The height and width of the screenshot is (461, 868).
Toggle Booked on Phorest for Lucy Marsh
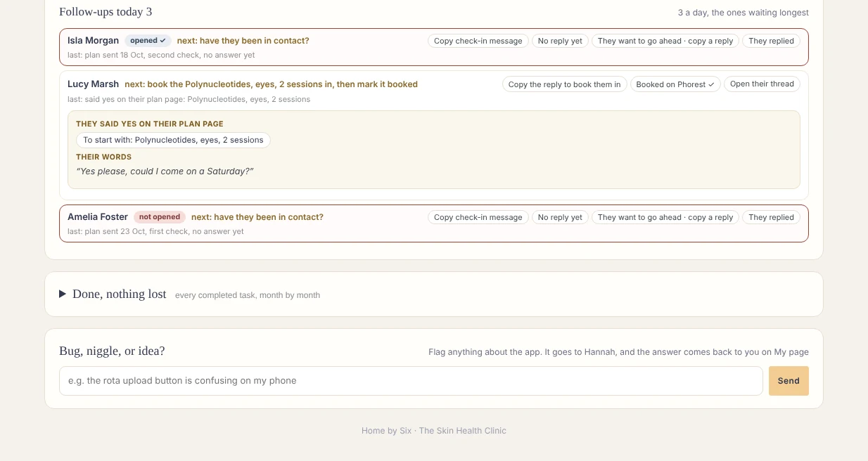coord(675,84)
